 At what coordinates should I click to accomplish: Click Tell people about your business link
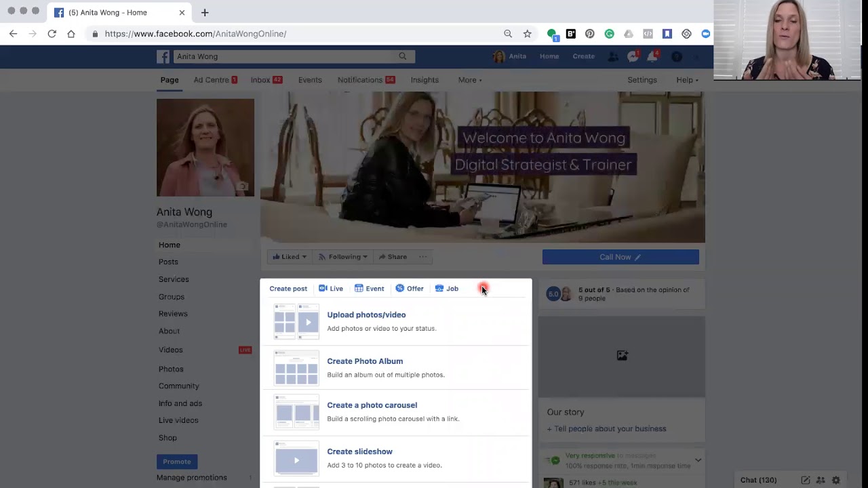point(607,429)
